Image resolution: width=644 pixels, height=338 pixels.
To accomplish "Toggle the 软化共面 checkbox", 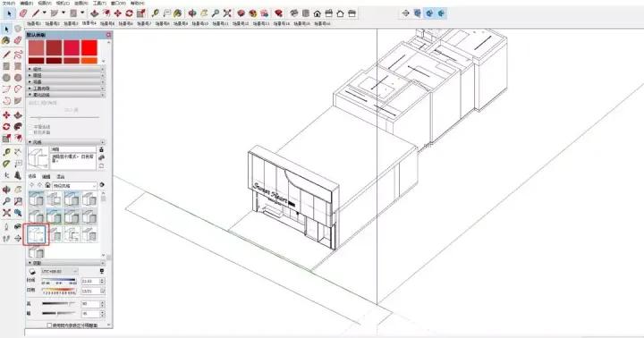I will (x=30, y=132).
